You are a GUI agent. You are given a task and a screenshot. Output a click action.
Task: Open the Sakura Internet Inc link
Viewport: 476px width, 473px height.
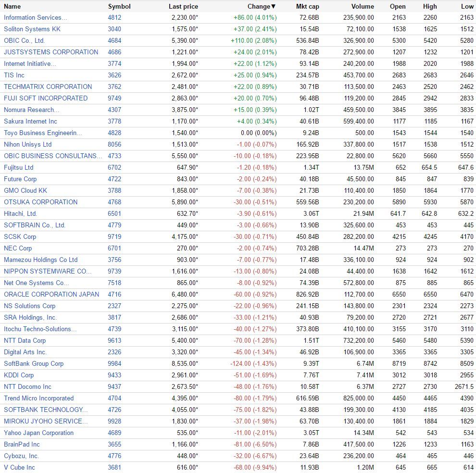click(30, 122)
